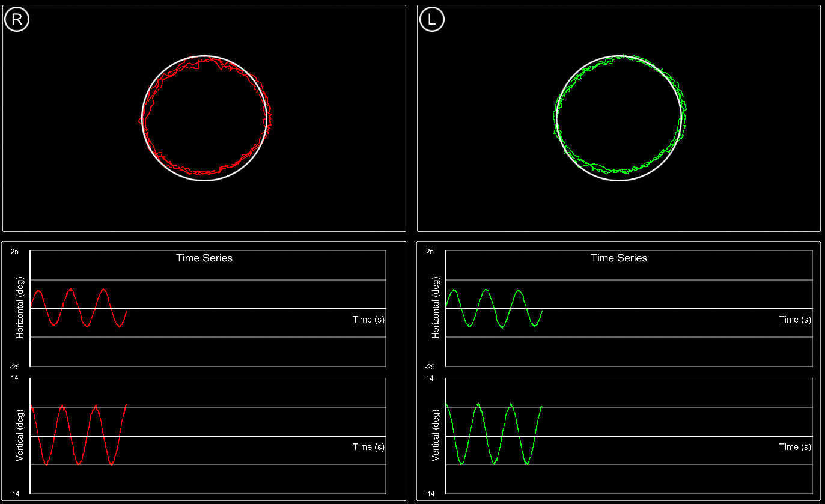Click the Vertical (deg) axis label of the green chart
Viewport: 825px width, 504px height.
point(435,436)
